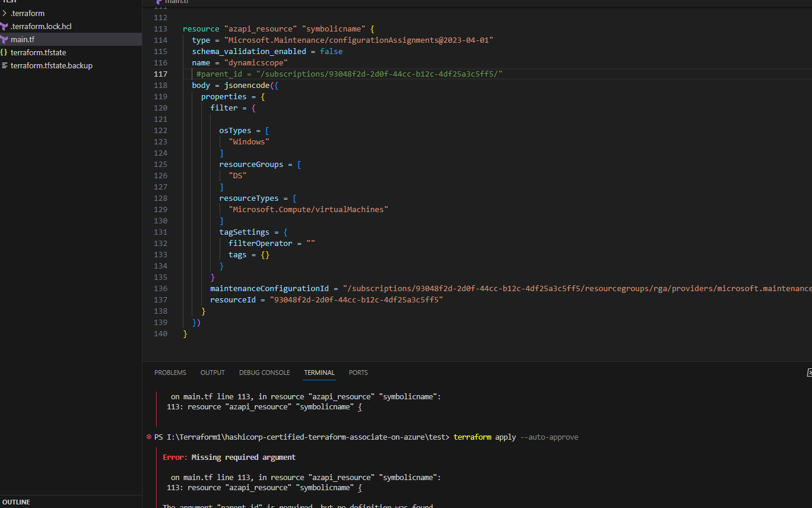This screenshot has height=508, width=812.
Task: Click "jsonencode" on line 118
Action: click(246, 85)
